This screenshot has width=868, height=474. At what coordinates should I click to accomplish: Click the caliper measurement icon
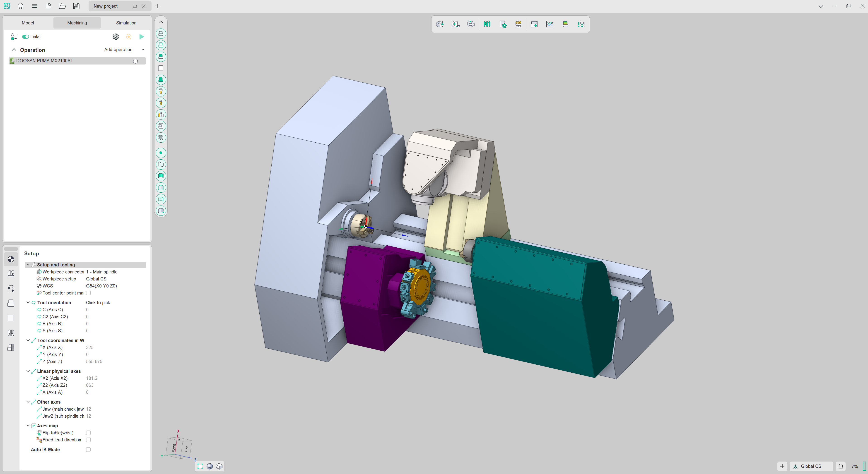[471, 24]
